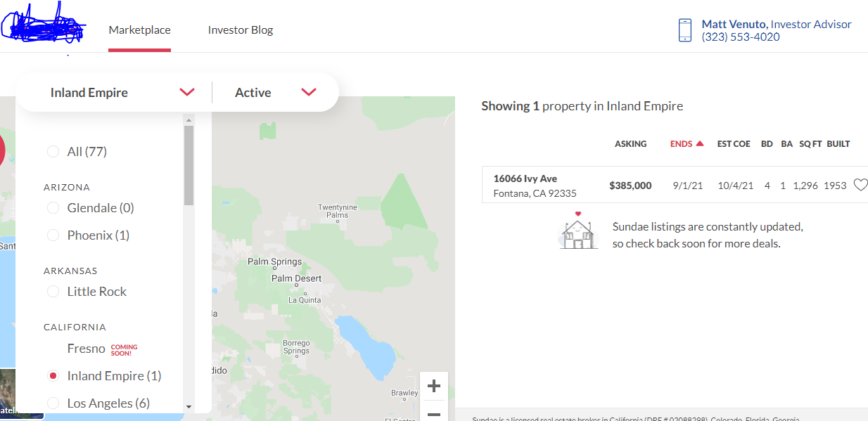868x421 pixels.
Task: Sort listings by ASKING column
Action: coord(630,143)
